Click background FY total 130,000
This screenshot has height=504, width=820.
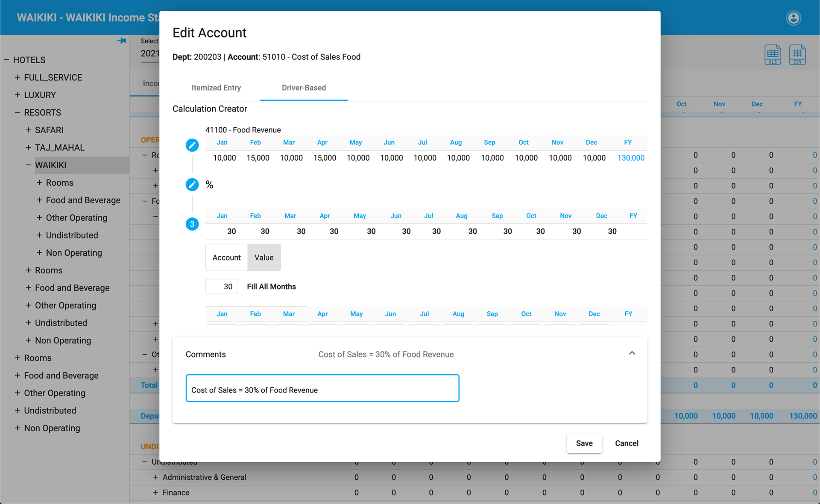tap(803, 416)
